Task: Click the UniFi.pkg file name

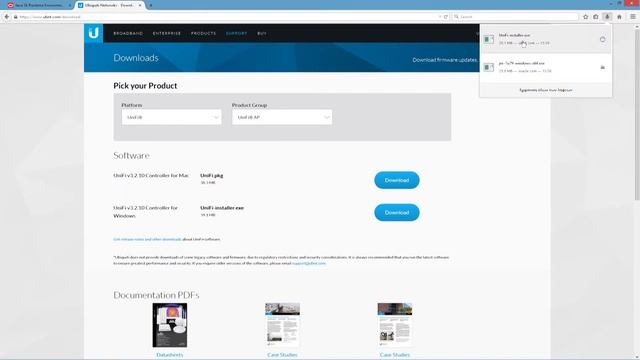Action: point(212,176)
